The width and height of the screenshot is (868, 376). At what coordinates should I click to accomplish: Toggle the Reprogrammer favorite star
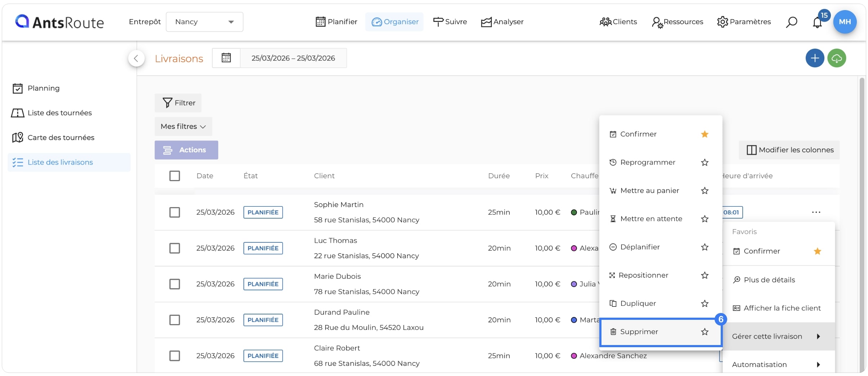(704, 162)
